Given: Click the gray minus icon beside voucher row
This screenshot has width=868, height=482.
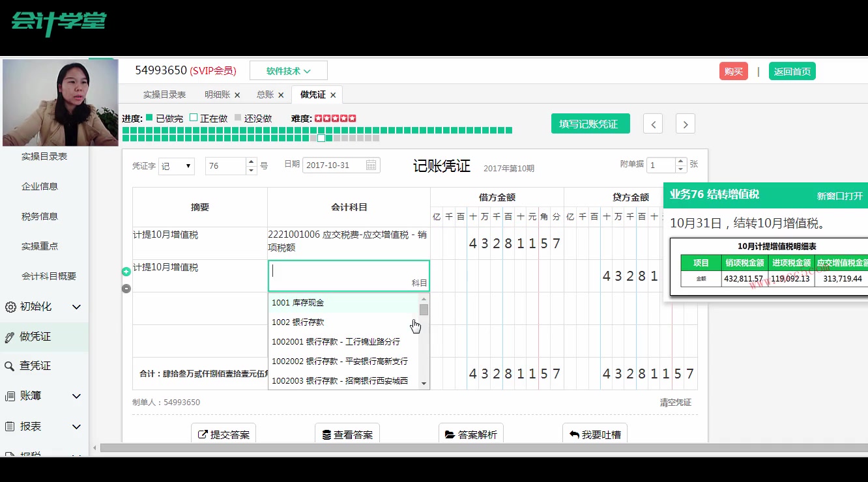Looking at the screenshot, I should pos(126,289).
